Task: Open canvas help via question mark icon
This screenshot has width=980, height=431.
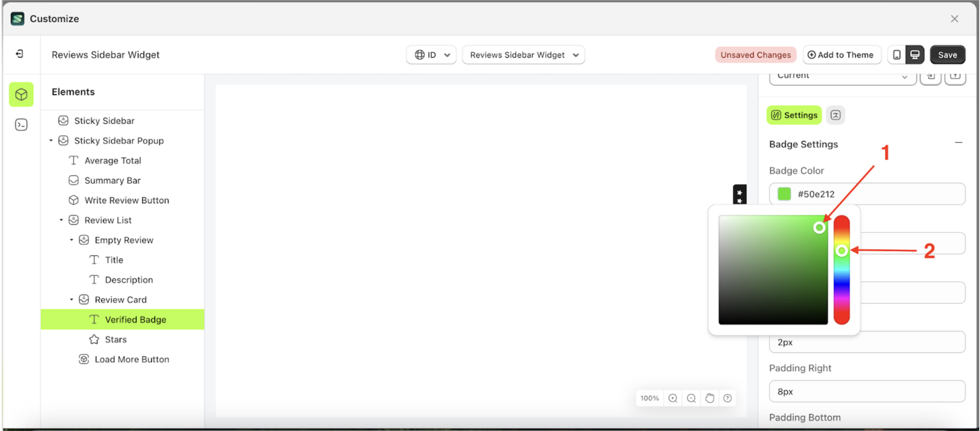Action: (727, 397)
